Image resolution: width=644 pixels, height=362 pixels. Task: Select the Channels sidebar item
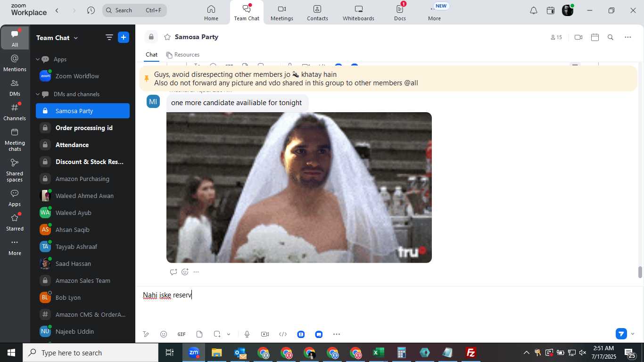point(15,112)
